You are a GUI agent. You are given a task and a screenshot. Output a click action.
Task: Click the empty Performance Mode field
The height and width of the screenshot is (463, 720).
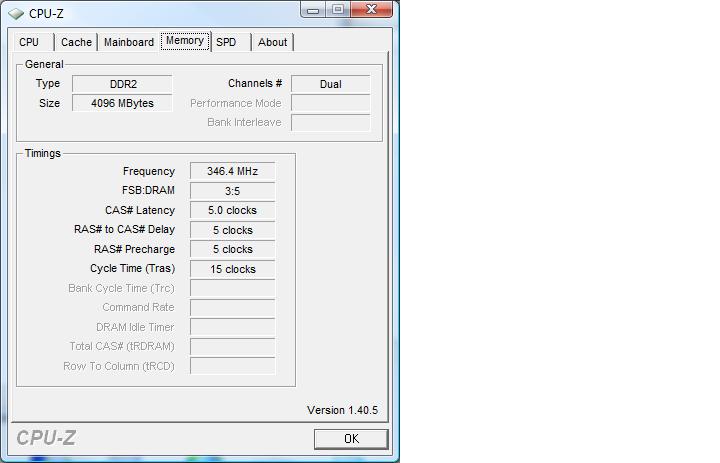point(331,103)
